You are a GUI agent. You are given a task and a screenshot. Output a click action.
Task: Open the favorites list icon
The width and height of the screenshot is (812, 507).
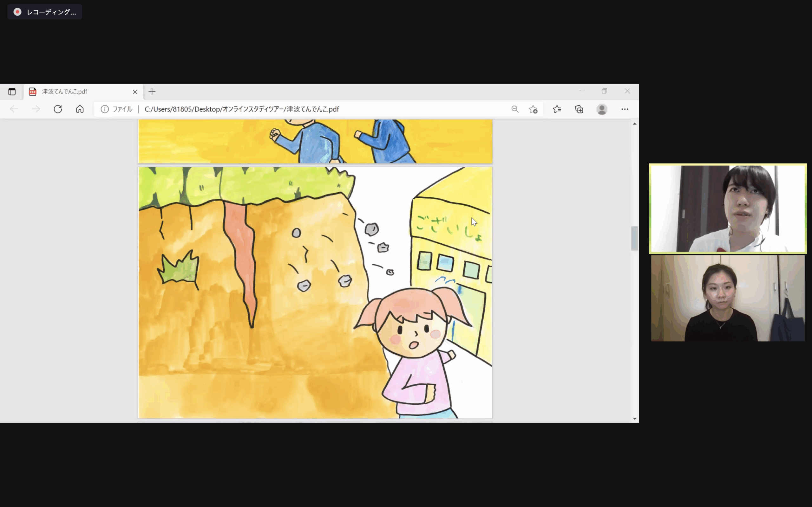click(x=557, y=109)
